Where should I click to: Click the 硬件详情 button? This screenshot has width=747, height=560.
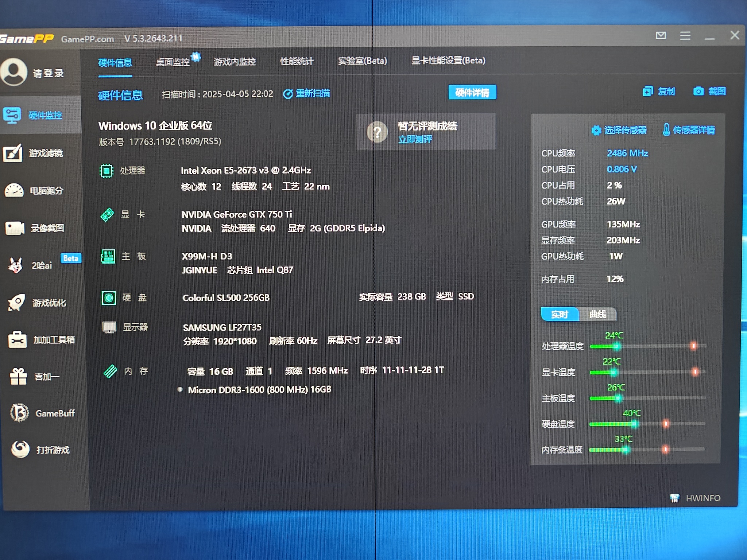click(x=472, y=93)
